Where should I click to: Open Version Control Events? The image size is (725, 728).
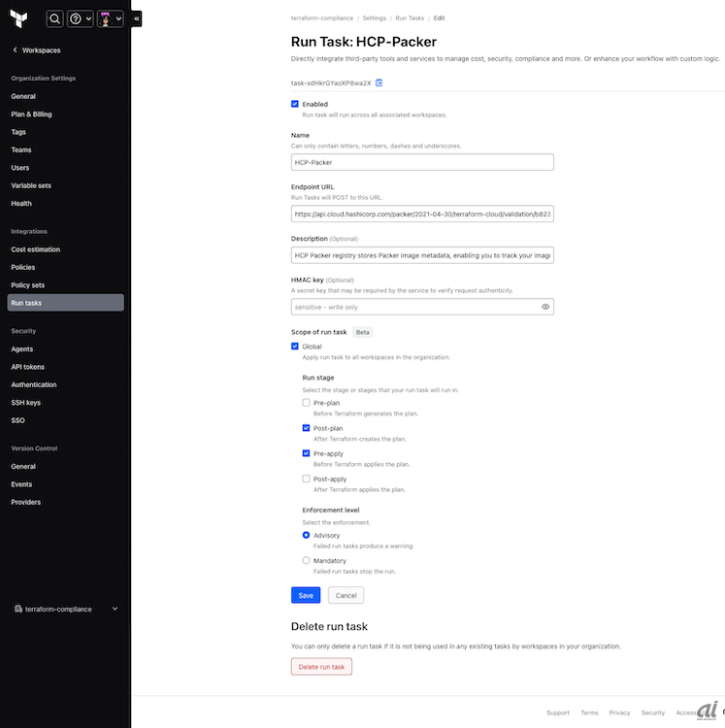(21, 484)
